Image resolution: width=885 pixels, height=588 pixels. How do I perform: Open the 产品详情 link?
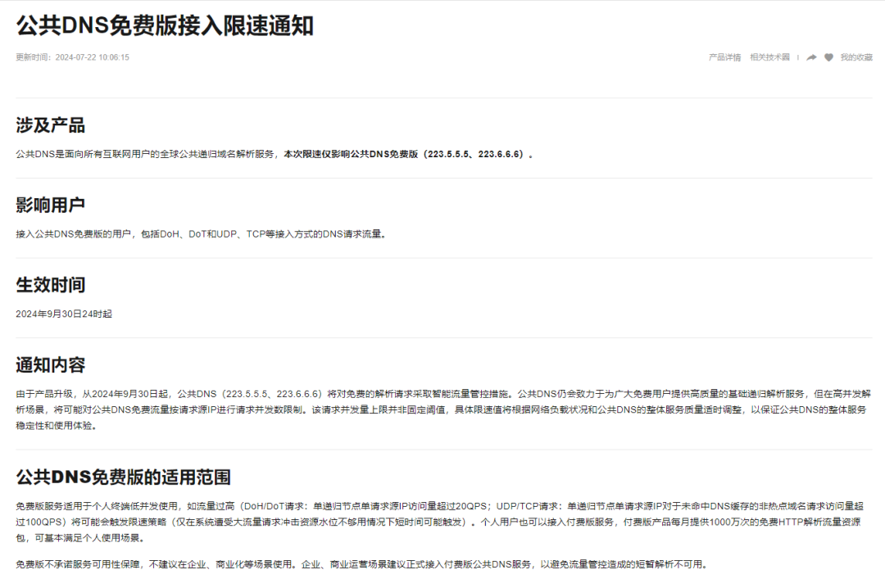click(724, 57)
